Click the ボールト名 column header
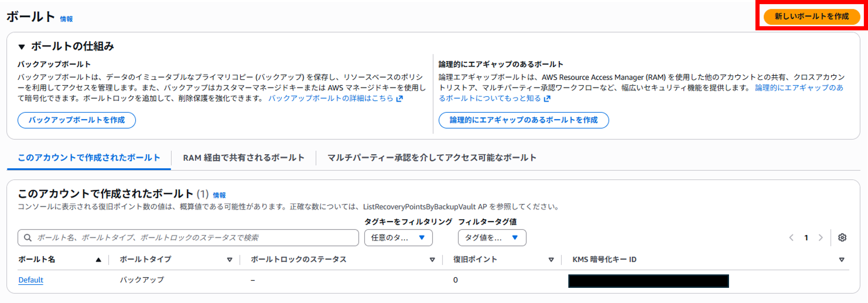This screenshot has height=303, width=868. (37, 259)
